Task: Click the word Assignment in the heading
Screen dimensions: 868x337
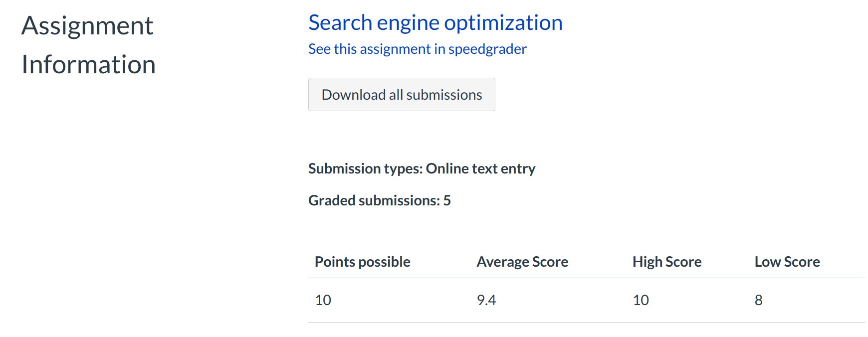Action: click(87, 25)
